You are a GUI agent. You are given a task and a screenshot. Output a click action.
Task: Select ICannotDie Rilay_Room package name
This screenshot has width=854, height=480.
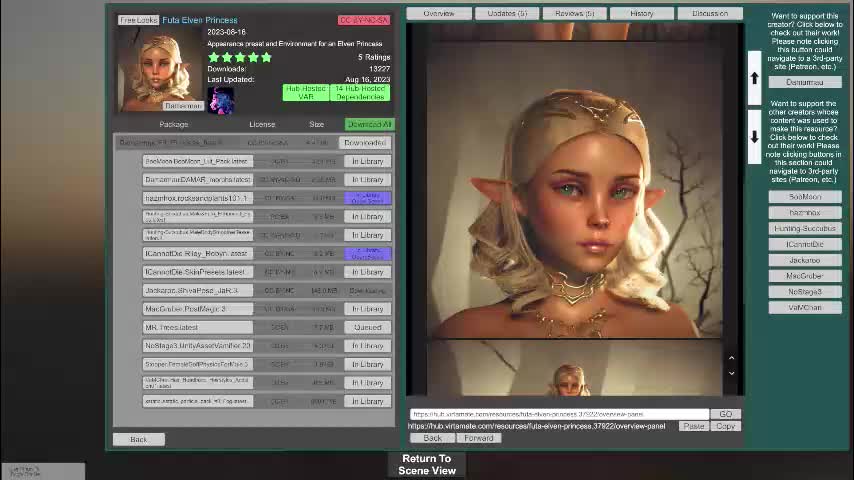pyautogui.click(x=198, y=253)
